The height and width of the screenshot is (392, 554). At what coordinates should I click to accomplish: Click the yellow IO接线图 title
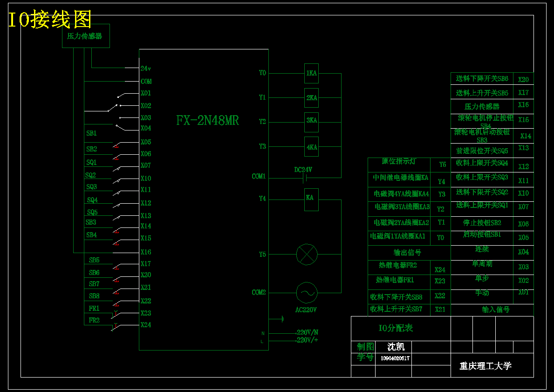(x=50, y=19)
